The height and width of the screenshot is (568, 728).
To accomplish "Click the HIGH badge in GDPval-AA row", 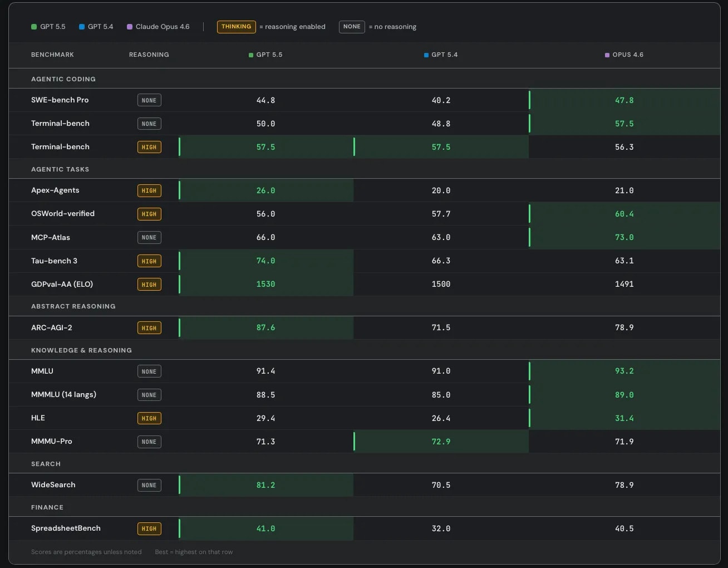I will 149,285.
